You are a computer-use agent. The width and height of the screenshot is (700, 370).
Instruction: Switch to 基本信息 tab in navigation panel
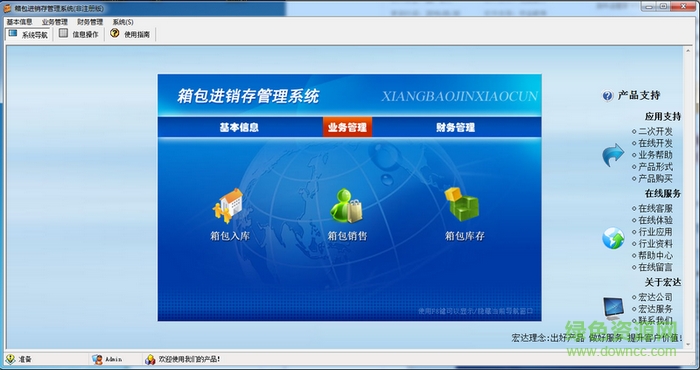pos(239,128)
